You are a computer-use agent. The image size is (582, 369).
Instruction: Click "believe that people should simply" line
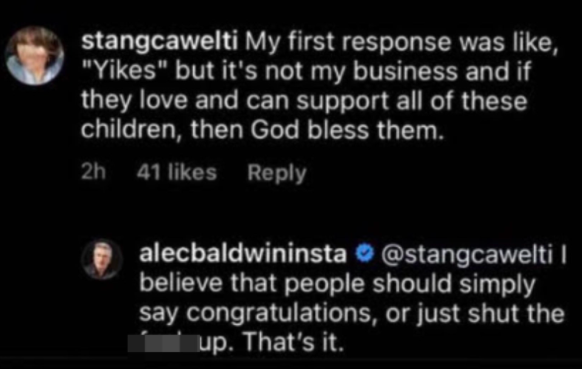coord(337,284)
